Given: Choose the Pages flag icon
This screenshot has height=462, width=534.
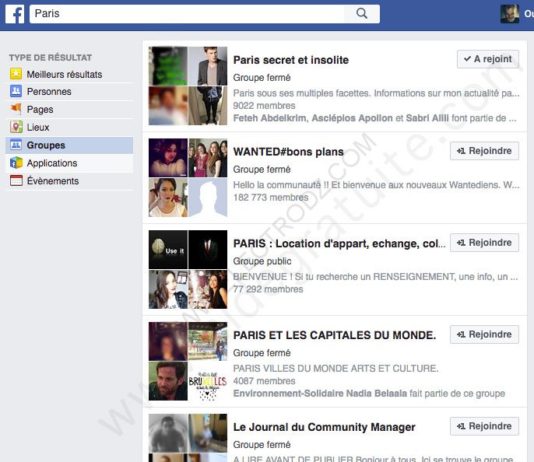Looking at the screenshot, I should coord(16,109).
